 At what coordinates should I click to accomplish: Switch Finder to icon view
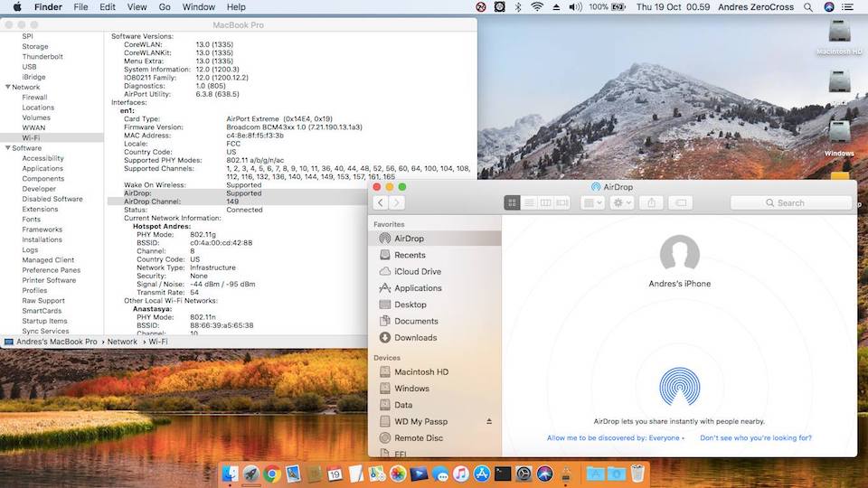coord(512,203)
